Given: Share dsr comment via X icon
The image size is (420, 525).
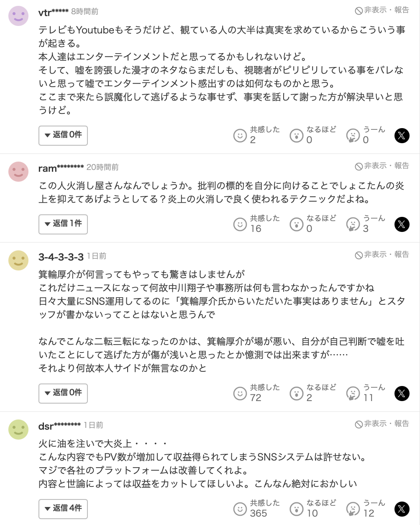Looking at the screenshot, I should pos(402,509).
